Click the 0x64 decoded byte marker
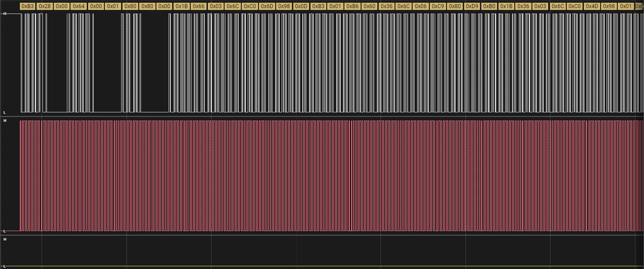The height and width of the screenshot is (269, 644). pyautogui.click(x=79, y=6)
